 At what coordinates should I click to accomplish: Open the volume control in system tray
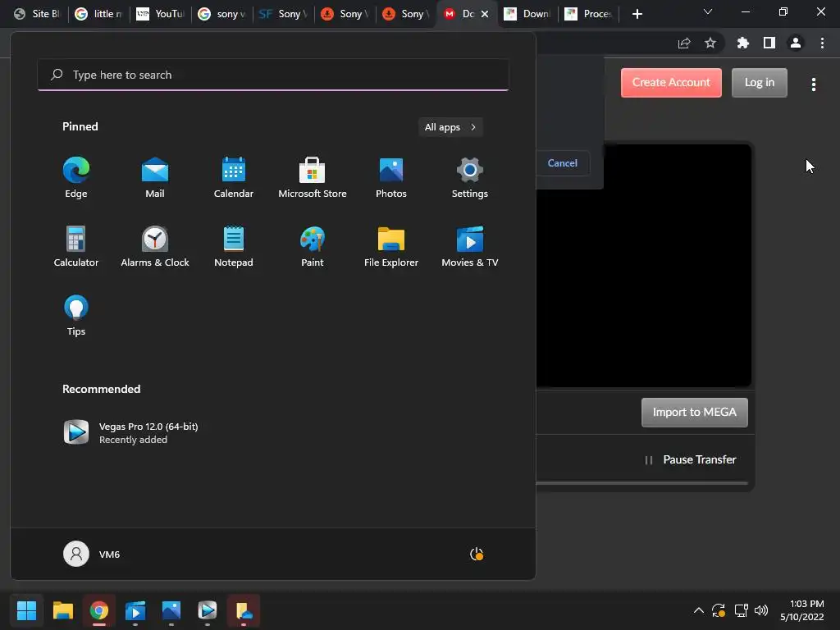pos(760,610)
